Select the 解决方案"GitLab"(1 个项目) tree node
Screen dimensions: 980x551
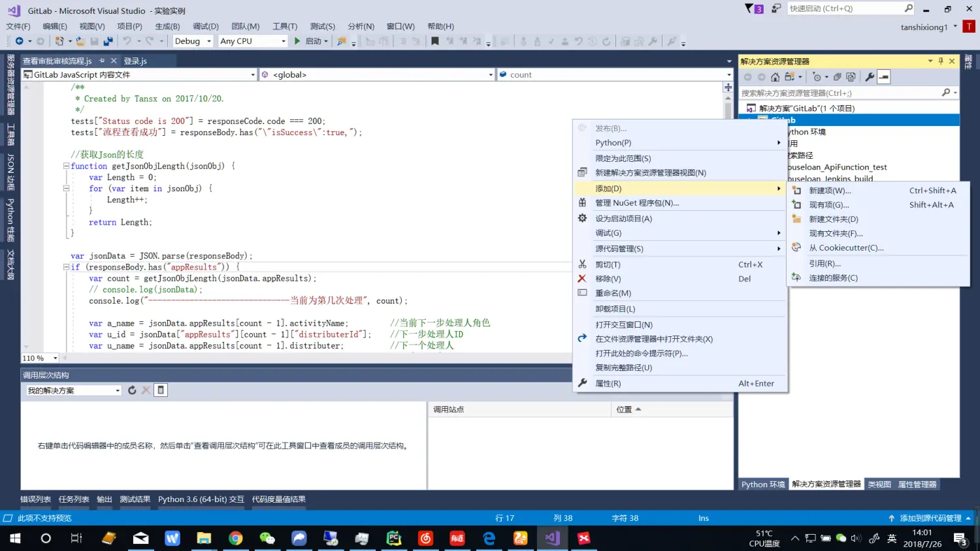pos(807,108)
